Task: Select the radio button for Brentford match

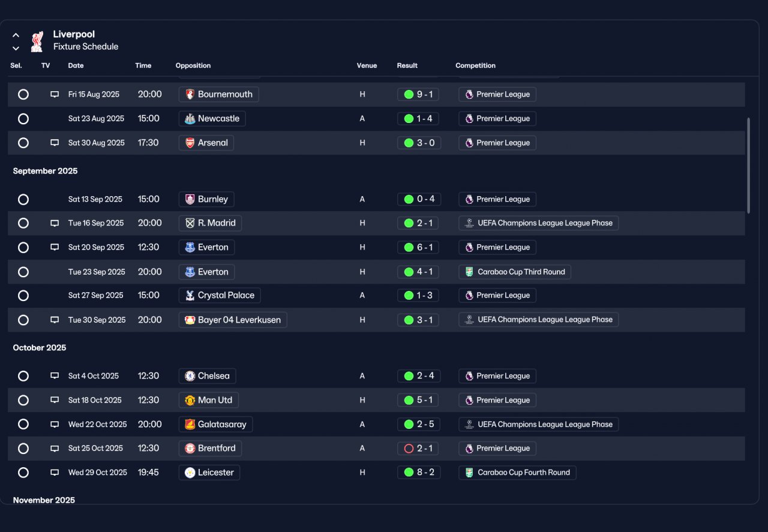Action: (x=23, y=448)
